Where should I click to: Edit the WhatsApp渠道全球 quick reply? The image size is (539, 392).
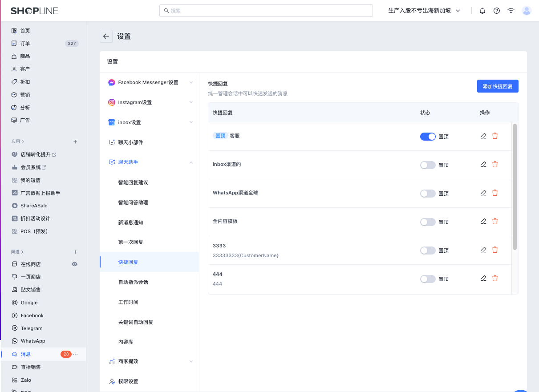(x=483, y=193)
